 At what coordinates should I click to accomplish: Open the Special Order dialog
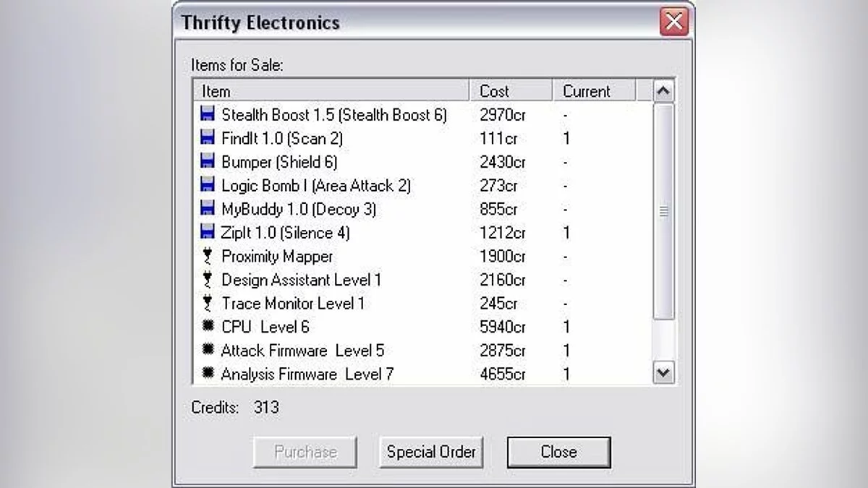point(431,452)
